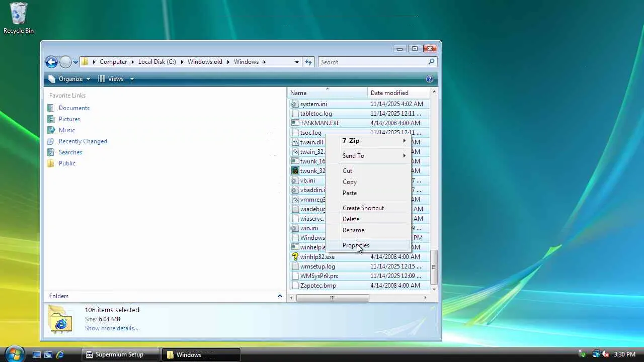Open the Organize dropdown menu
644x362 pixels.
69,79
